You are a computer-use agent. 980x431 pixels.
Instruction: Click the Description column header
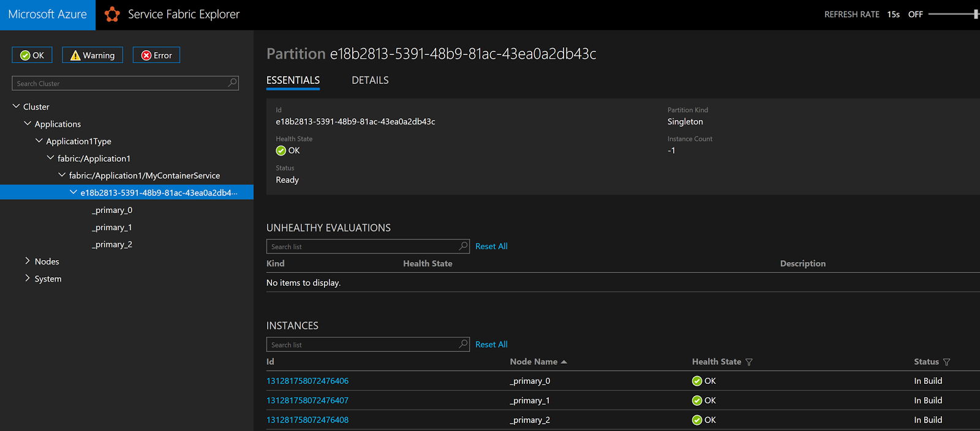coord(803,263)
